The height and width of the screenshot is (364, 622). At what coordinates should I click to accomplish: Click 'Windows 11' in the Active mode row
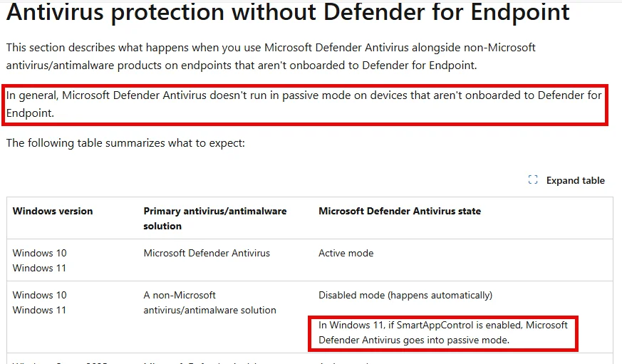39,268
